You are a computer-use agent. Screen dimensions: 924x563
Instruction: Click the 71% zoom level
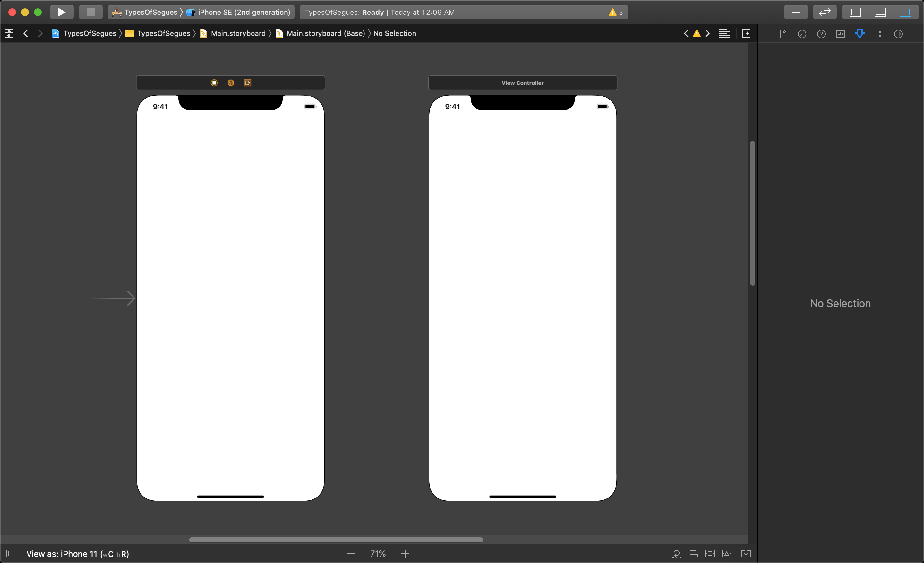click(x=378, y=554)
